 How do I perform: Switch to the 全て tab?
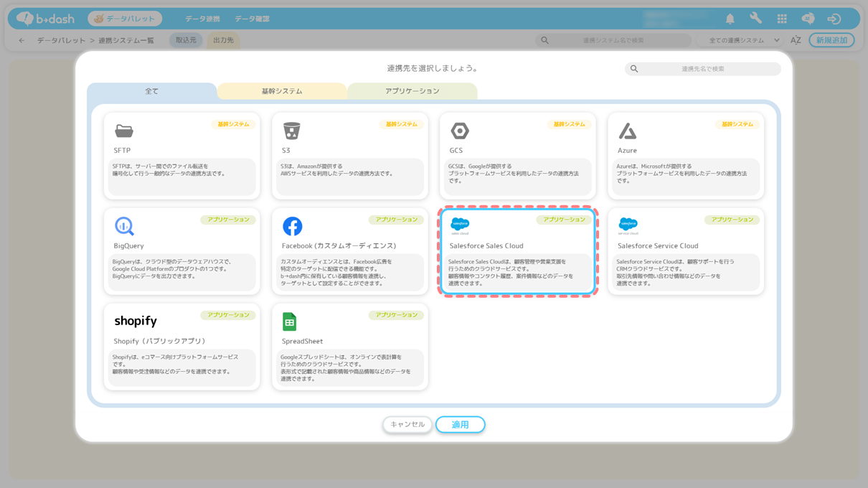point(151,91)
